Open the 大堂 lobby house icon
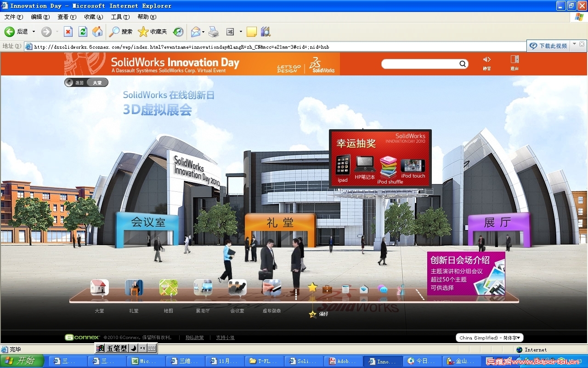588x368 pixels. coord(100,287)
